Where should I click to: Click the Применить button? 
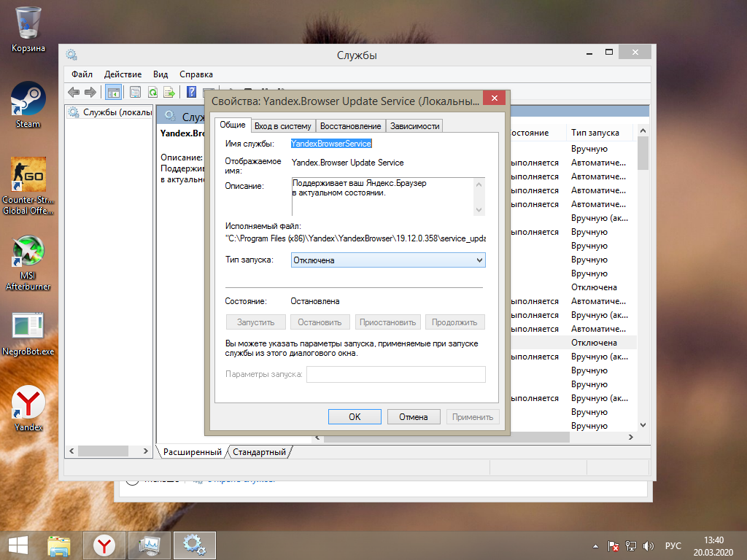[x=473, y=416]
